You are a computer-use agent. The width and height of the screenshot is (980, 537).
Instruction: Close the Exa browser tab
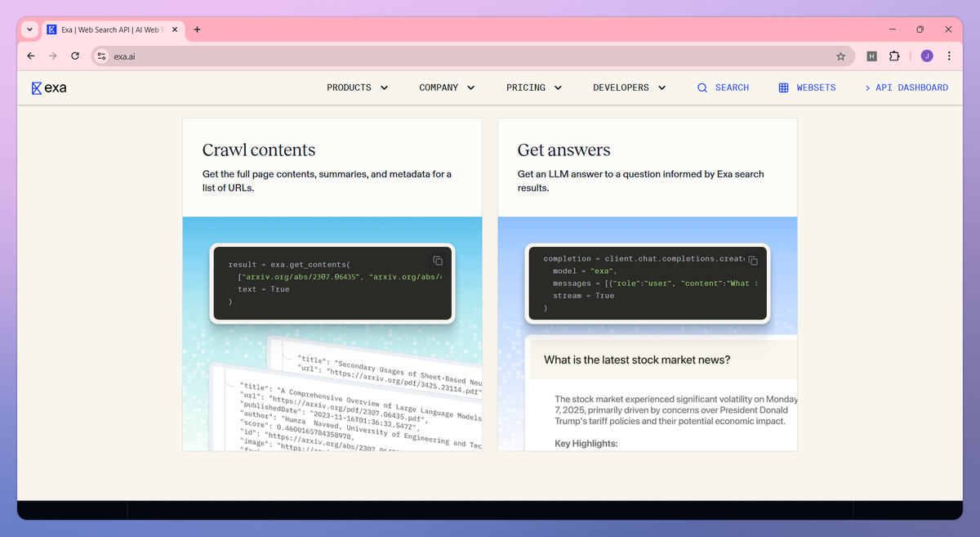[x=175, y=29]
